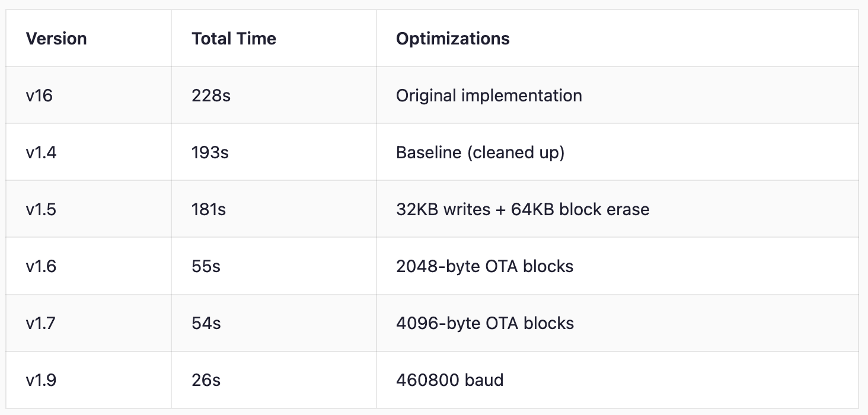Click the 181s total time cell

209,209
